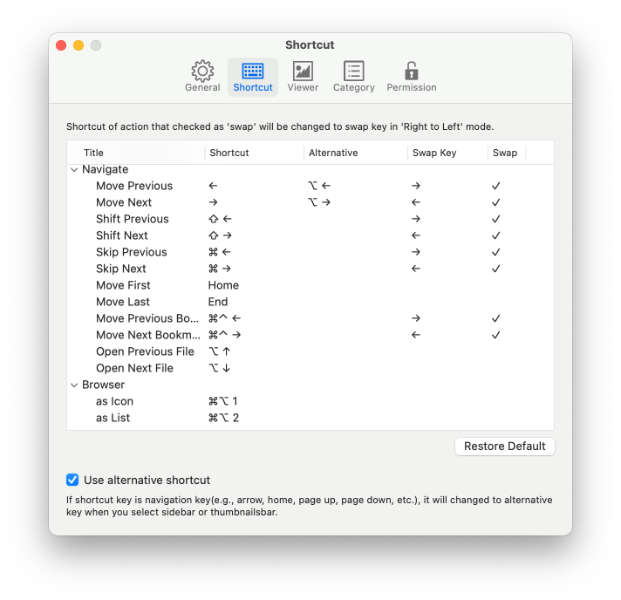This screenshot has height=600, width=621.
Task: Open the Permission padlock icon tab
Action: point(411,76)
